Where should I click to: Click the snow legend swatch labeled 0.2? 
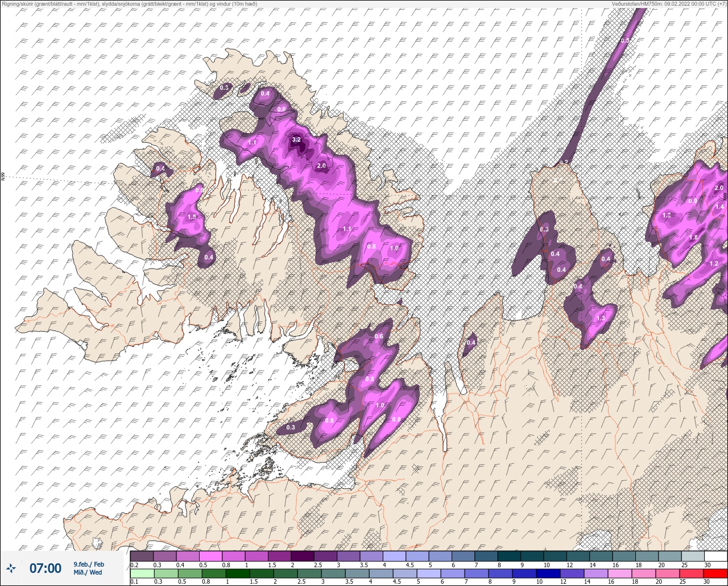(x=142, y=556)
